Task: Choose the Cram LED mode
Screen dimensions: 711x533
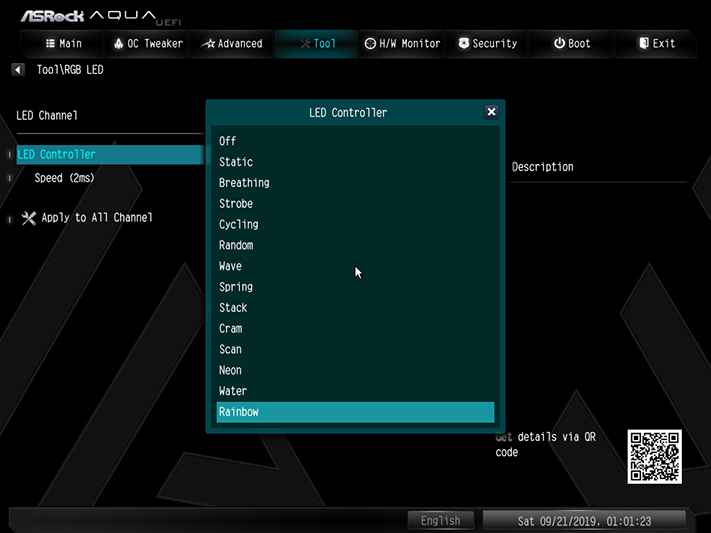Action: (355, 329)
